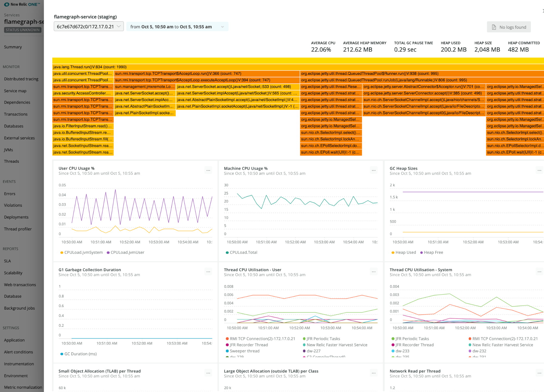Toggle dw-232 legend entry
544x392 pixels.
[x=477, y=351]
